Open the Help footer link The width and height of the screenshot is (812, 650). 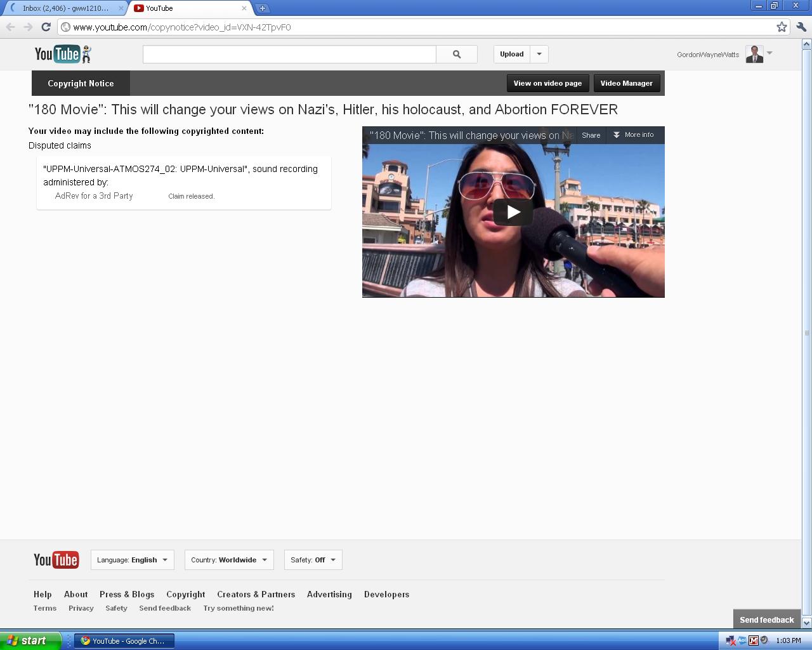coord(43,594)
